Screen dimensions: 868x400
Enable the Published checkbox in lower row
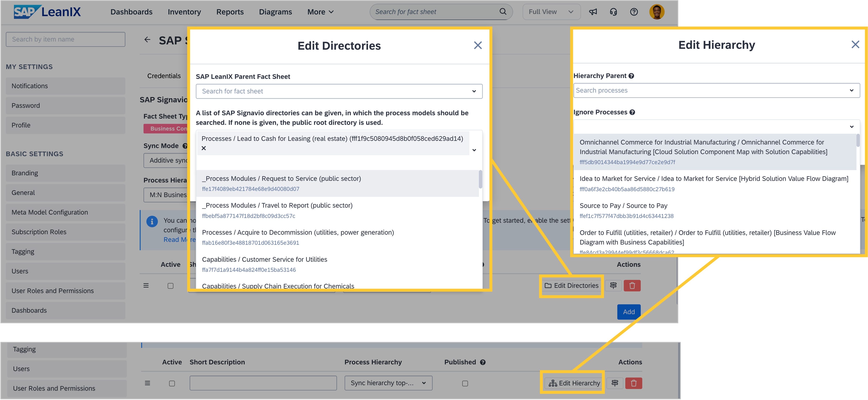pyautogui.click(x=465, y=383)
